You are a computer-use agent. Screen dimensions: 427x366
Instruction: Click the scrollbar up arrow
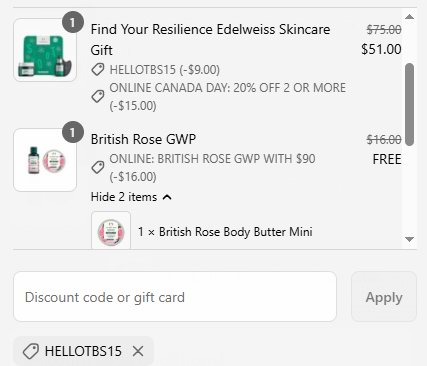(x=409, y=17)
